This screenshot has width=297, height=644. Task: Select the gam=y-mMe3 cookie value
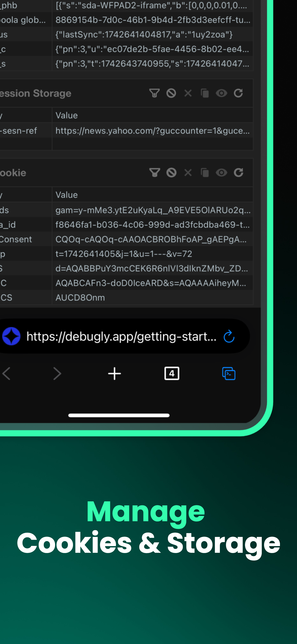click(x=152, y=210)
